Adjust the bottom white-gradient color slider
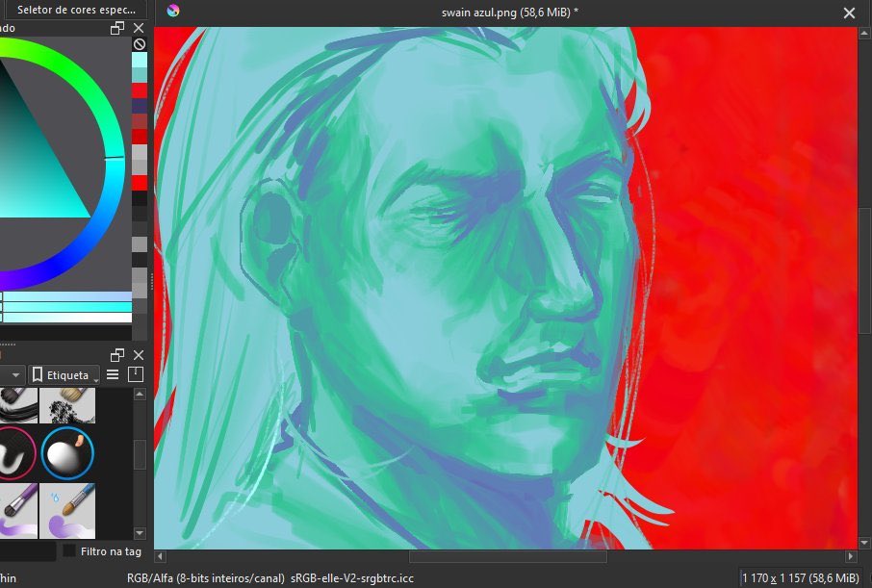This screenshot has height=588, width=872. pyautogui.click(x=66, y=317)
